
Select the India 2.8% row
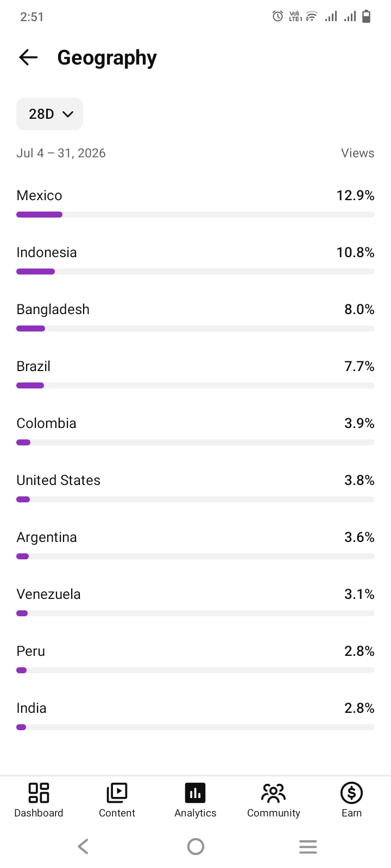click(x=195, y=716)
